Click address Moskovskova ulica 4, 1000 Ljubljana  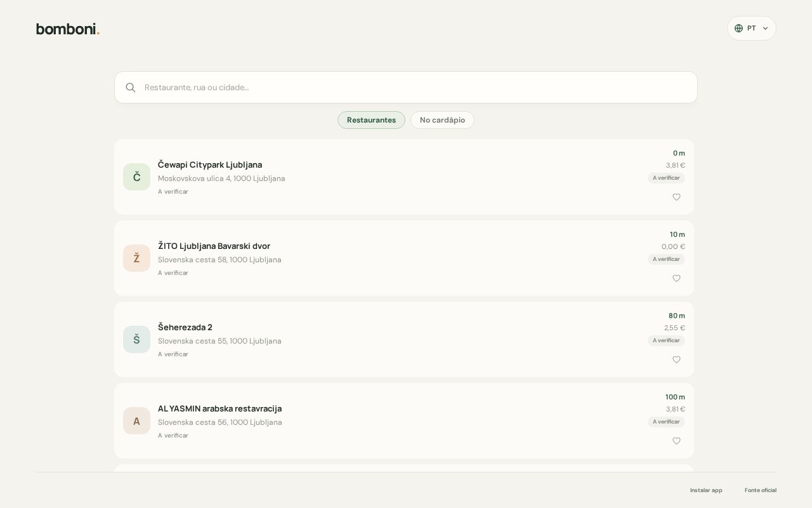(x=221, y=178)
